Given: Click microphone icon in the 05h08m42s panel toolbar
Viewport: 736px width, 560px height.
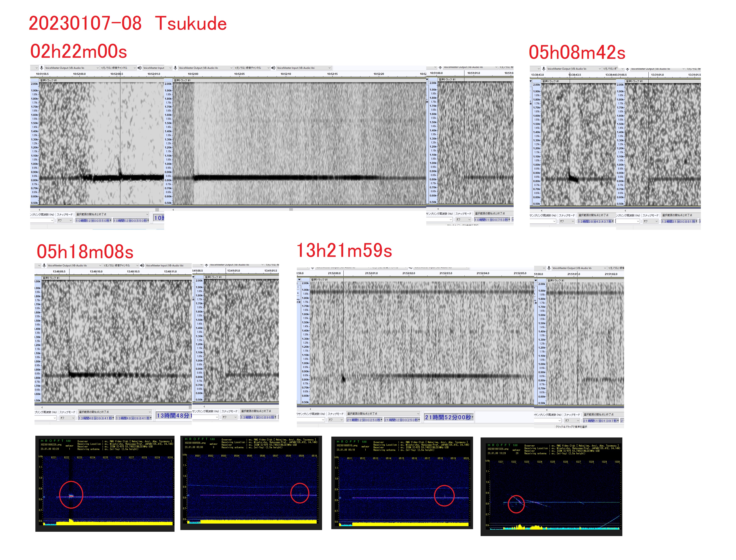Looking at the screenshot, I should tap(544, 69).
